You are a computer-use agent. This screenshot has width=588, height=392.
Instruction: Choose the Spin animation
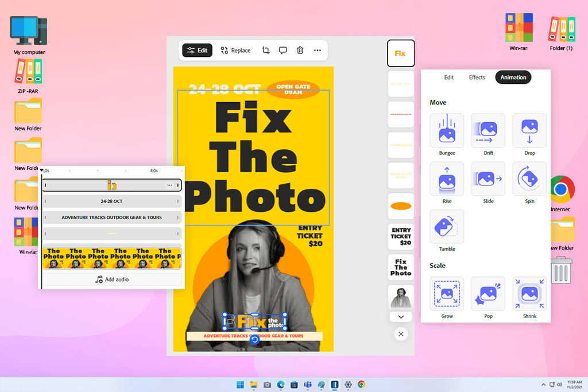point(529,178)
